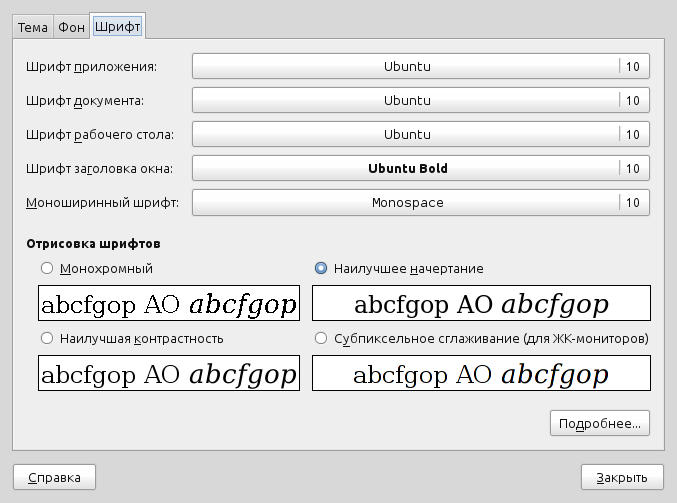677x503 pixels.
Task: Open the Шрифт приложения font chooser
Action: tap(420, 66)
